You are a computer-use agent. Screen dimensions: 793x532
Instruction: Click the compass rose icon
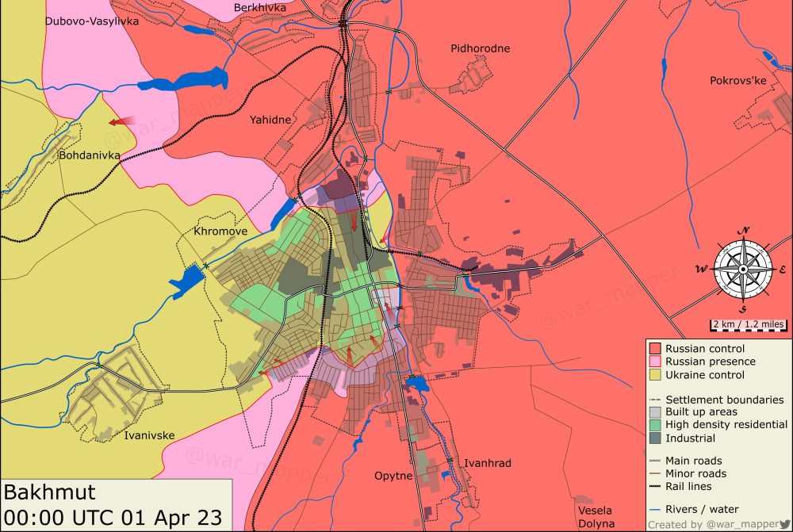[x=743, y=268]
